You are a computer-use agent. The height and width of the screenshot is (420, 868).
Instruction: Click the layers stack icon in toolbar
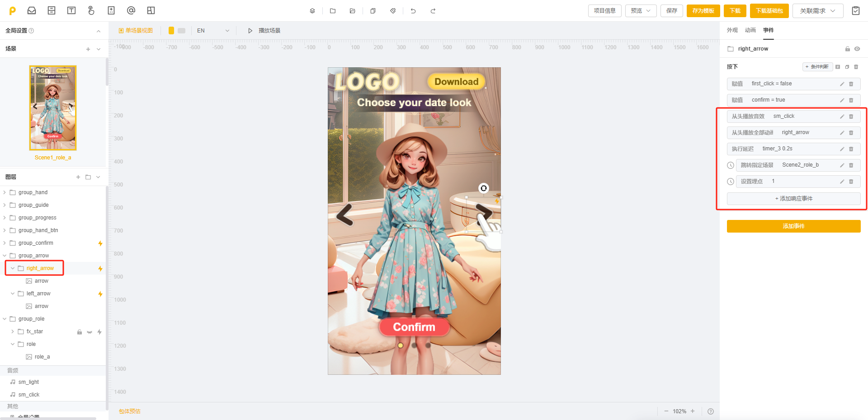(x=312, y=11)
